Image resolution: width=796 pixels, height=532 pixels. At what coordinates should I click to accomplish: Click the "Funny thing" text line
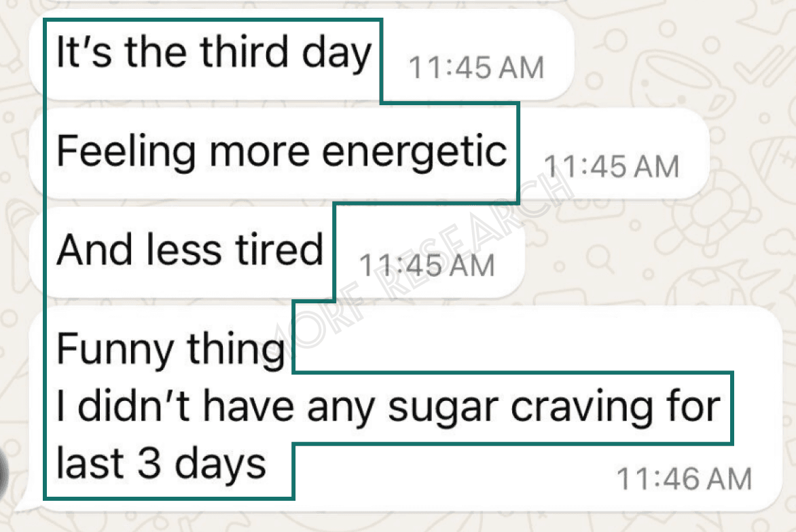[x=170, y=349]
